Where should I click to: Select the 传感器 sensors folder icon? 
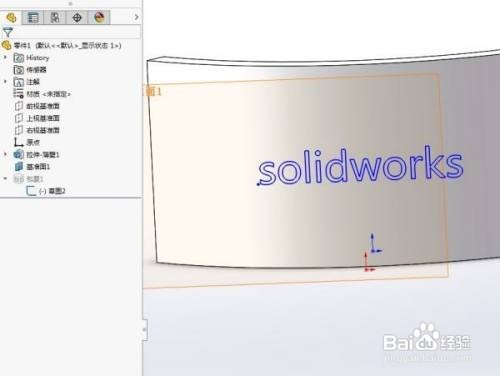coord(18,70)
